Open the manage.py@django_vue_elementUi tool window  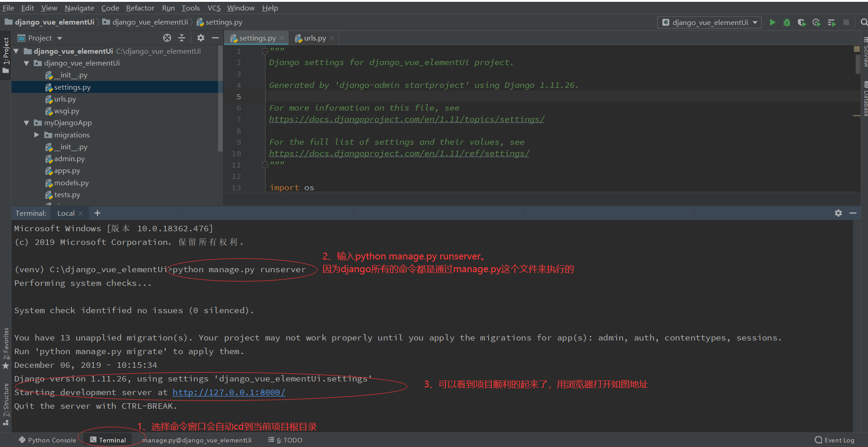coord(196,440)
